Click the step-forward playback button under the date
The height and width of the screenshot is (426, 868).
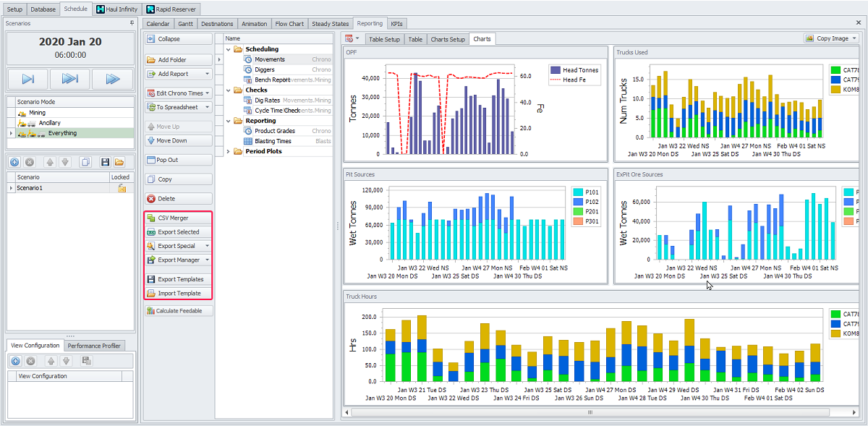pyautogui.click(x=28, y=79)
